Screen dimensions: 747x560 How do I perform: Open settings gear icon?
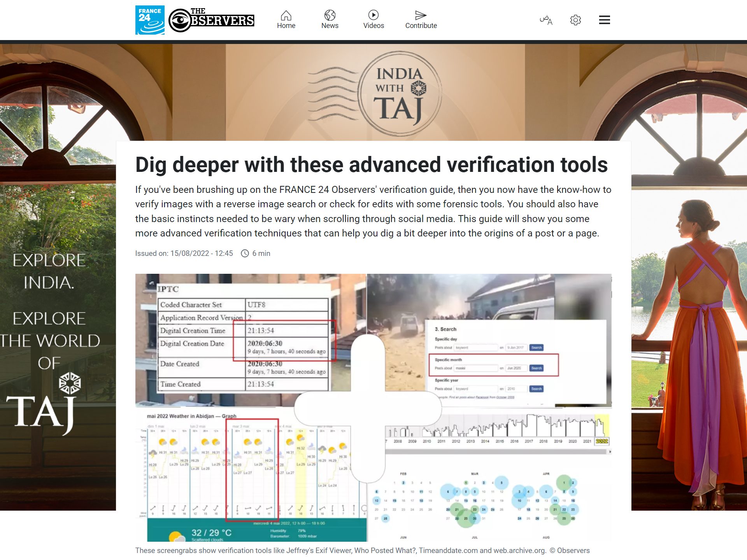[575, 20]
